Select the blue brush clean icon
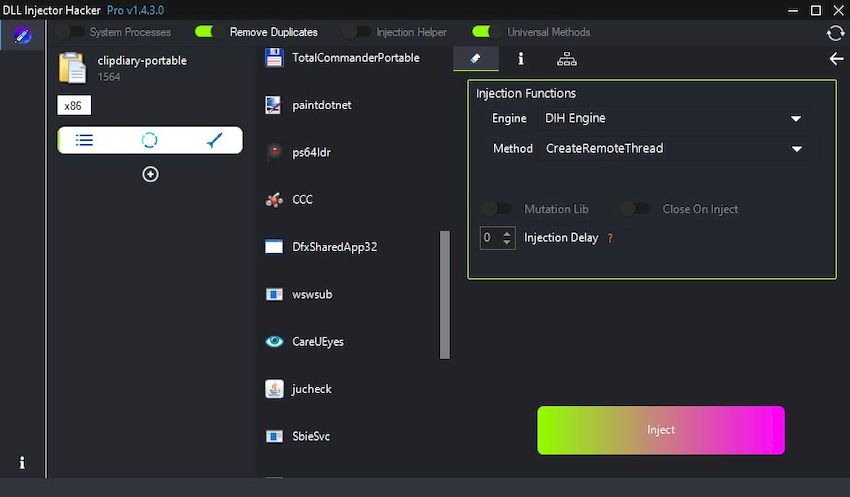The image size is (850, 497). [215, 140]
